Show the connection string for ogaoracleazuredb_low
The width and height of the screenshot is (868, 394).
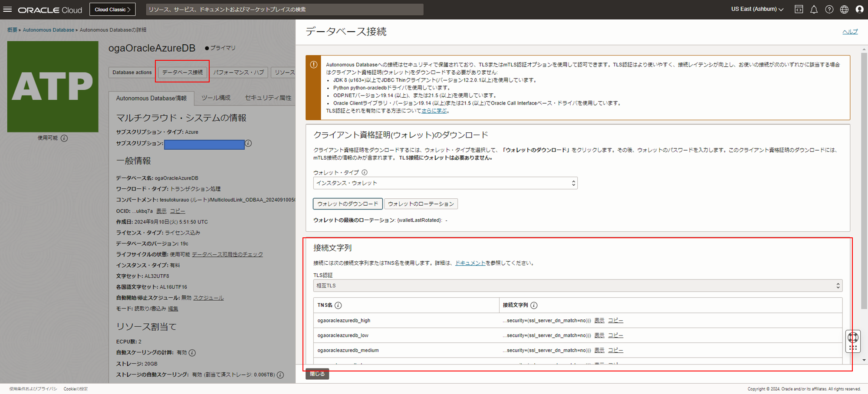point(599,335)
